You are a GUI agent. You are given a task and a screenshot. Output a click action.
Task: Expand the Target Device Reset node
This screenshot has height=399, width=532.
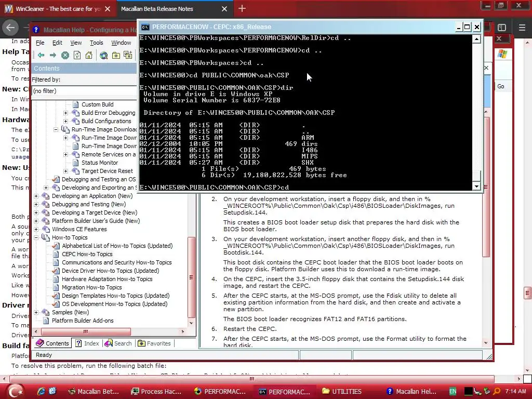pyautogui.click(x=66, y=171)
